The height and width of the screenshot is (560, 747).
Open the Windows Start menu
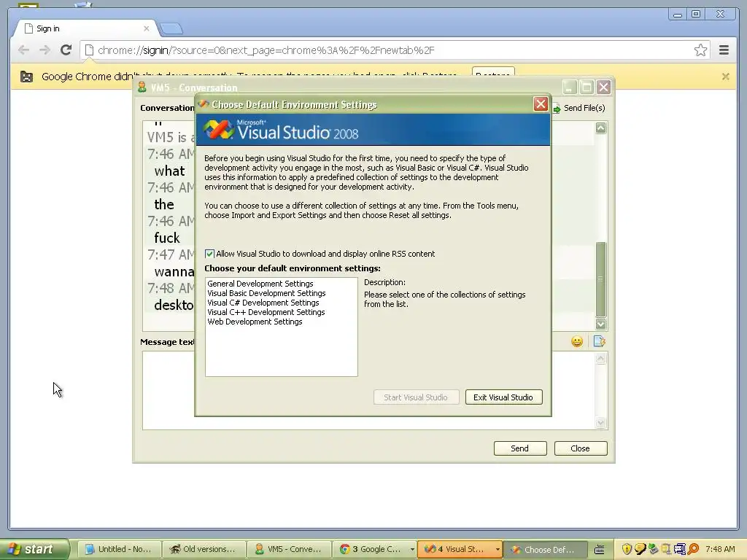tap(34, 549)
